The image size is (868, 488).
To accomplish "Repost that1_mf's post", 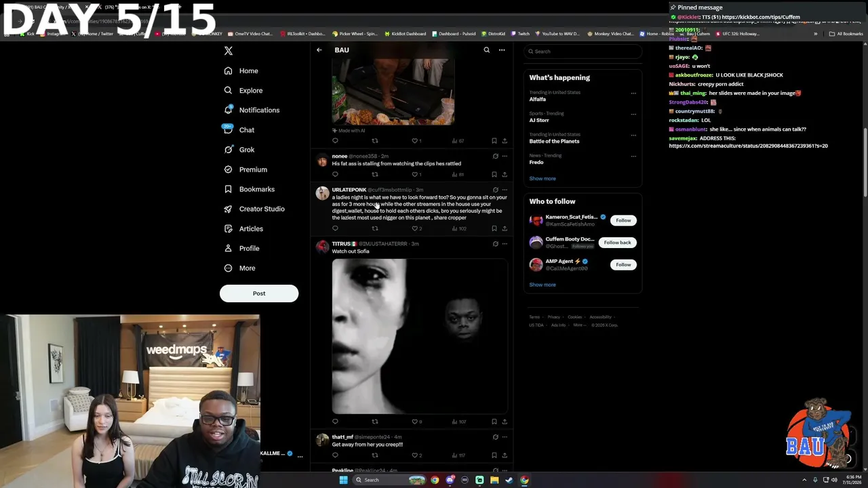I will click(x=375, y=455).
